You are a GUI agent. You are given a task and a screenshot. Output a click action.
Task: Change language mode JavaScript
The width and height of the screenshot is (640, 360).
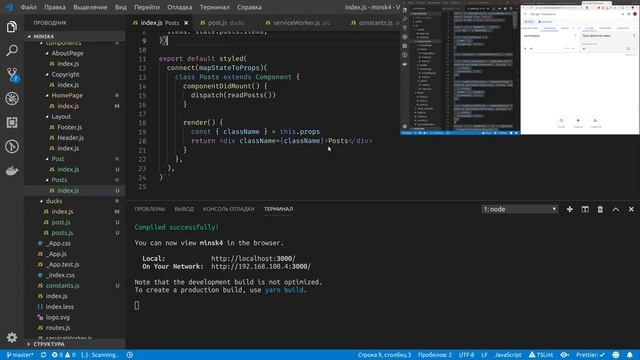(x=508, y=355)
